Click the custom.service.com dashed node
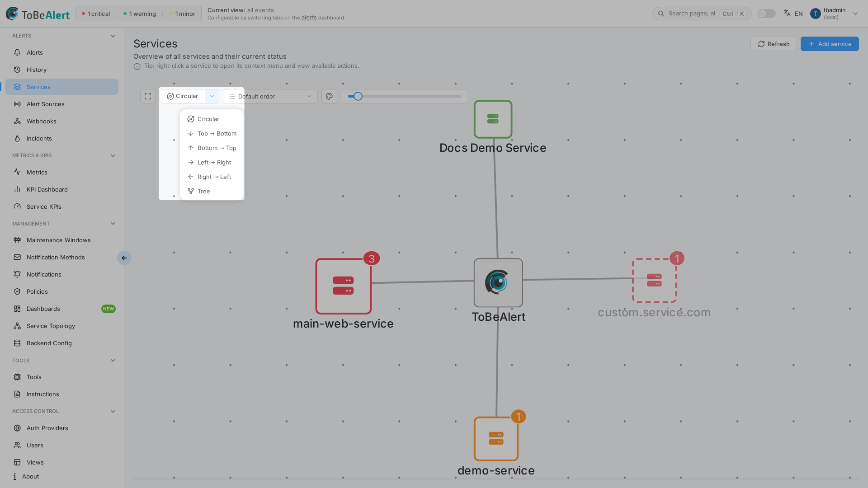The image size is (868, 488). (654, 281)
